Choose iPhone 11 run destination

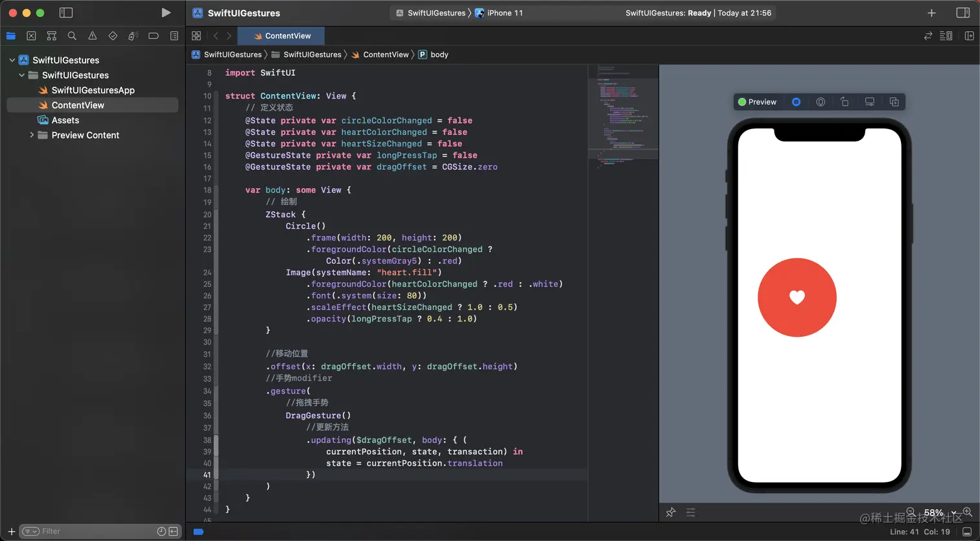point(504,13)
